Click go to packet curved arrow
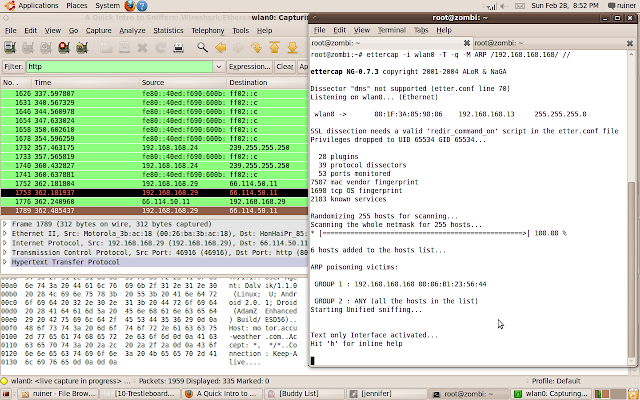The image size is (640, 400). tap(256, 47)
